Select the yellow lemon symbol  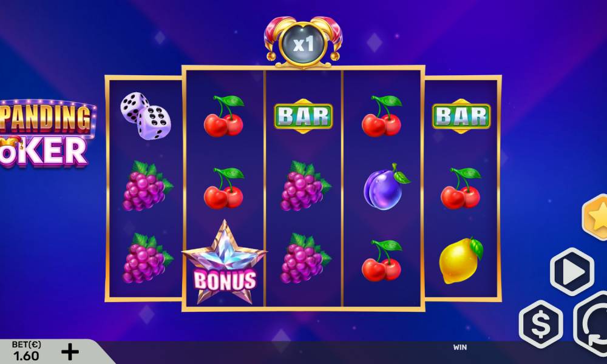tap(461, 261)
